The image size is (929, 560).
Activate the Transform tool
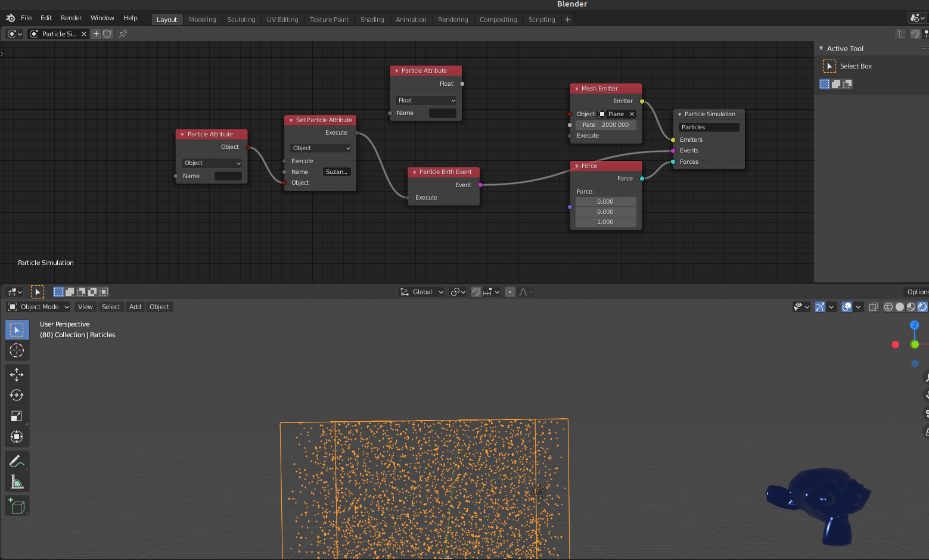pos(17,437)
